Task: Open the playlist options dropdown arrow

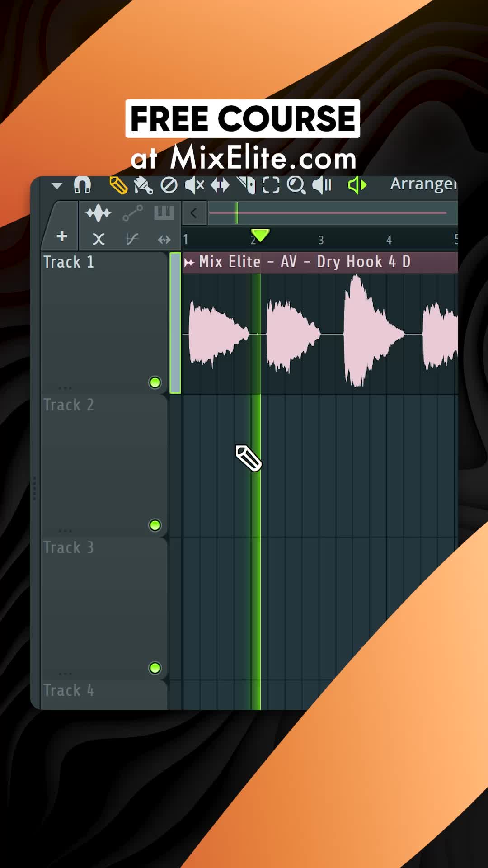Action: click(x=57, y=185)
